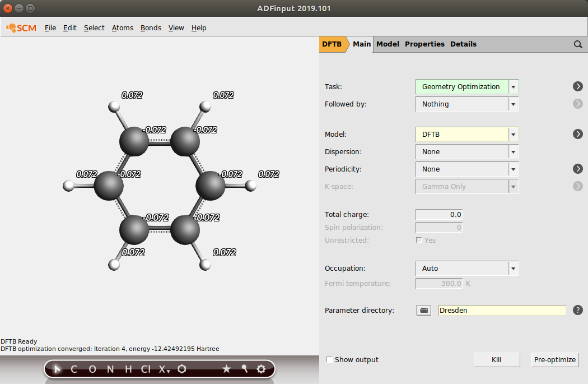The width and height of the screenshot is (588, 384).
Task: Click the search magnifier icon
Action: [578, 44]
